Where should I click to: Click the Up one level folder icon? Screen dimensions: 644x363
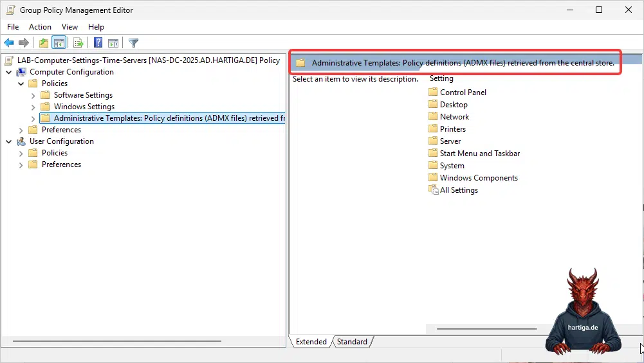coord(44,42)
